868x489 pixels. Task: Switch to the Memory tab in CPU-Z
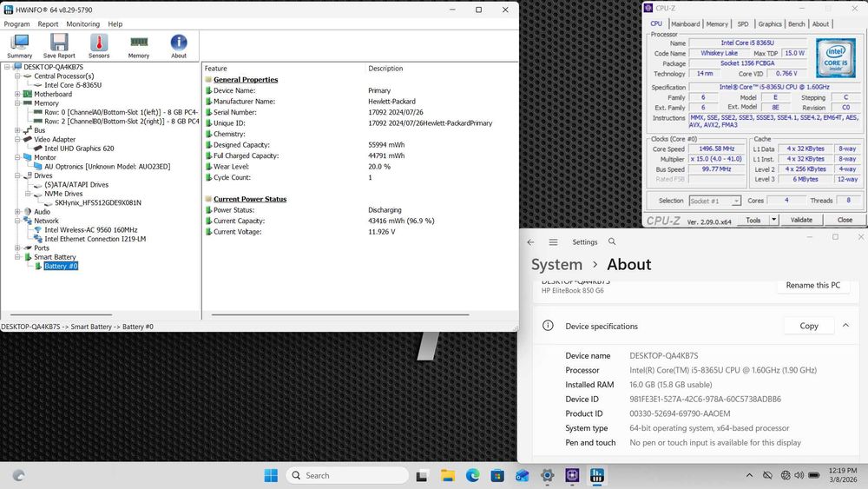pyautogui.click(x=717, y=24)
